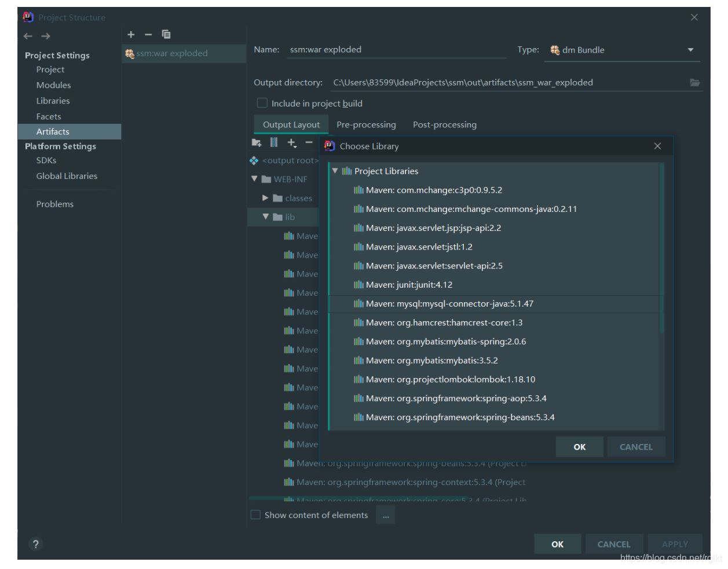The image size is (728, 569).
Task: Collapse the Project Libraries tree node
Action: coord(335,171)
